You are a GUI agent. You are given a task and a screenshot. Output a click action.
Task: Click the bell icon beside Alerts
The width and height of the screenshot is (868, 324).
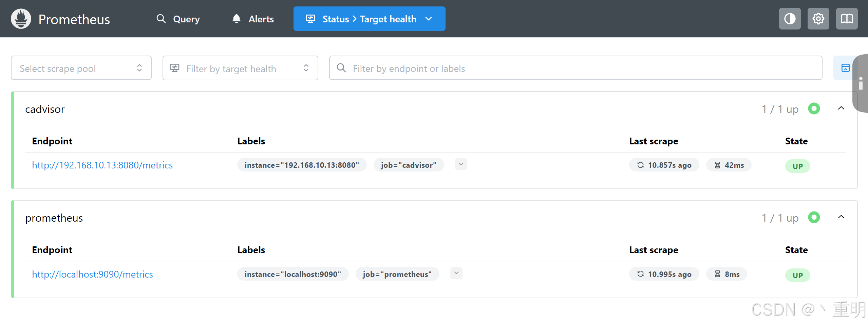coord(237,19)
